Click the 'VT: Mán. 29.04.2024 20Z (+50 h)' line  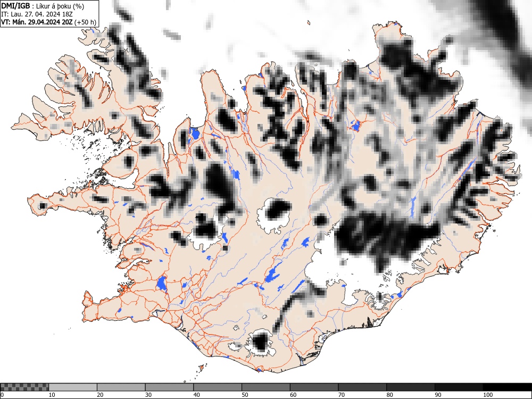[49, 22]
